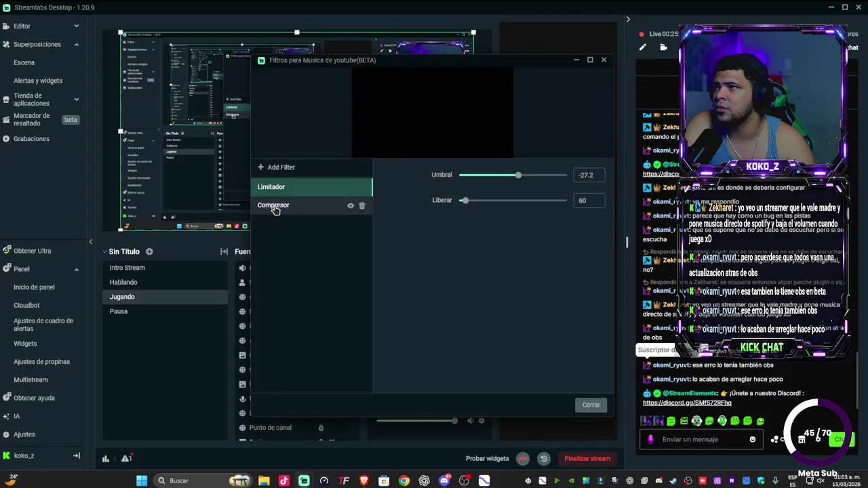
Task: Collapse the chat panel arrow
Action: 628,19
